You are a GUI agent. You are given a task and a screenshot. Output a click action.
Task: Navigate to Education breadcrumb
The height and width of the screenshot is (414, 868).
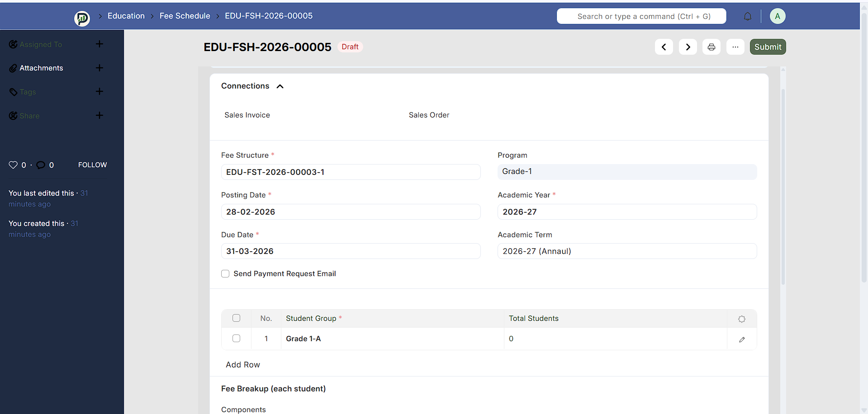click(x=126, y=16)
